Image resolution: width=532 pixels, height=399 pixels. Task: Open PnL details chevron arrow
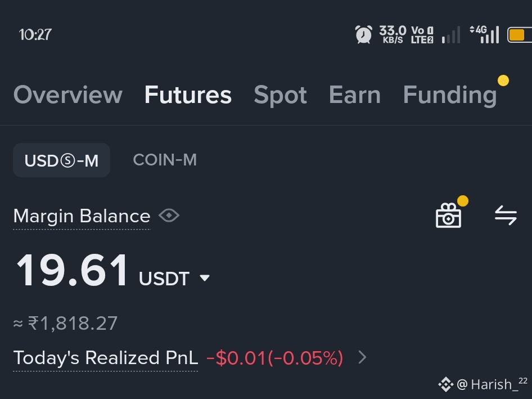coord(362,357)
